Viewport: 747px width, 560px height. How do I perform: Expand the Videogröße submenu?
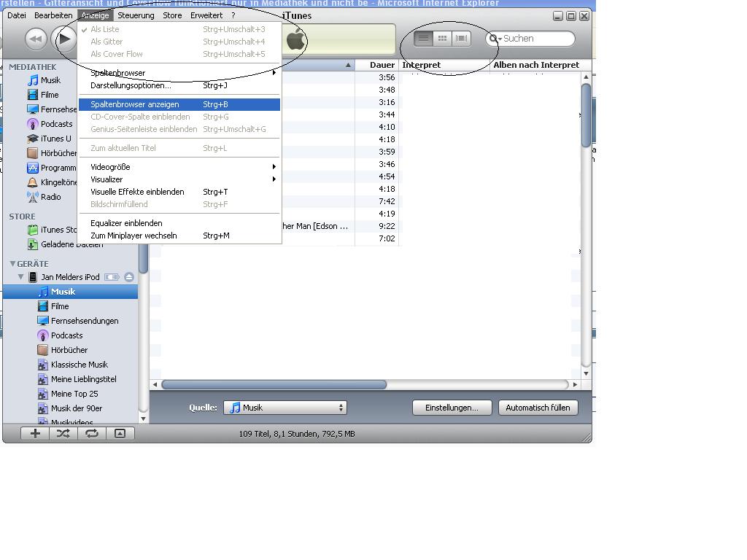(x=179, y=167)
